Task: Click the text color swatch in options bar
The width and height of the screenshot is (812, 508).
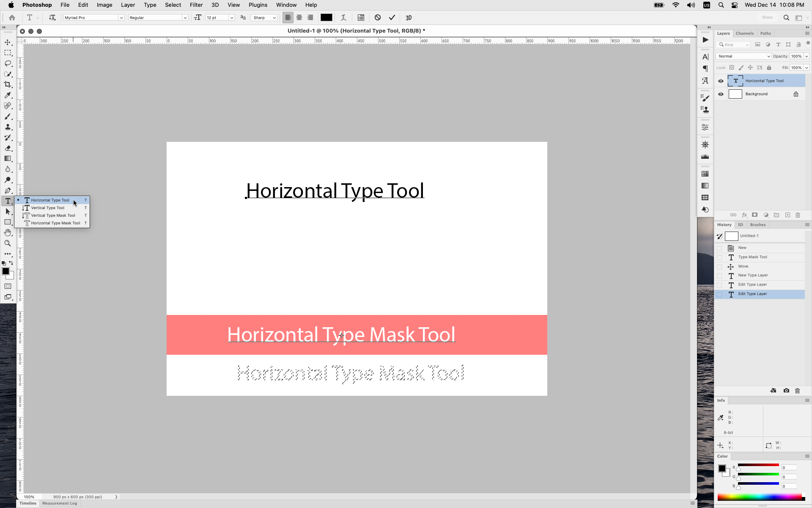Action: point(326,17)
